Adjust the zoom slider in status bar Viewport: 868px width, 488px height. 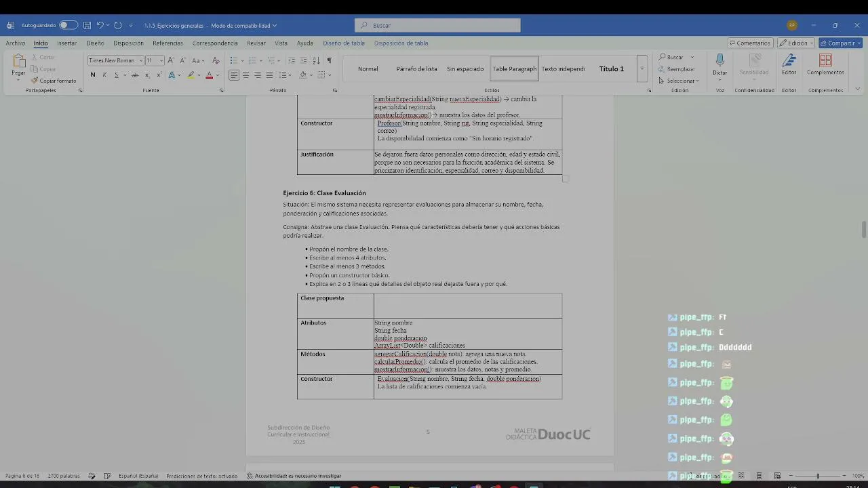coord(818,476)
